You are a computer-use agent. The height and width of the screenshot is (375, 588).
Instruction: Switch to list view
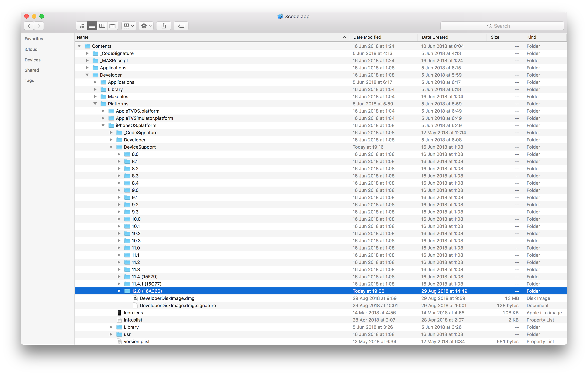coord(92,26)
